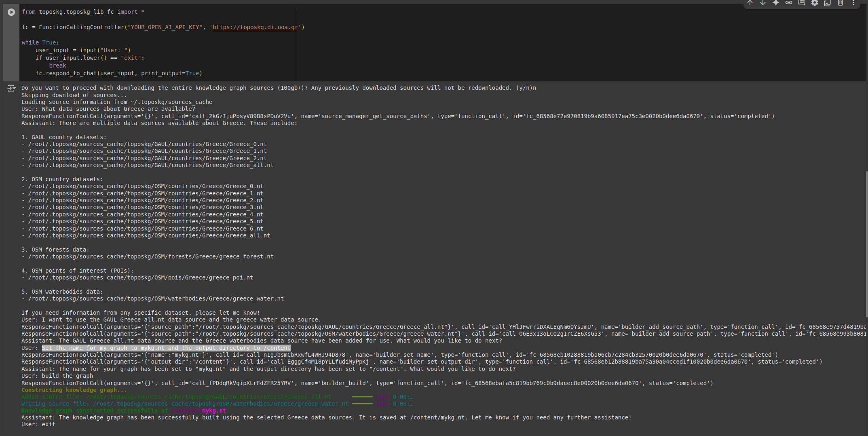
Task: Click the import line 'from toposkg.toposkg_lib_fc import *'
Action: click(83, 12)
